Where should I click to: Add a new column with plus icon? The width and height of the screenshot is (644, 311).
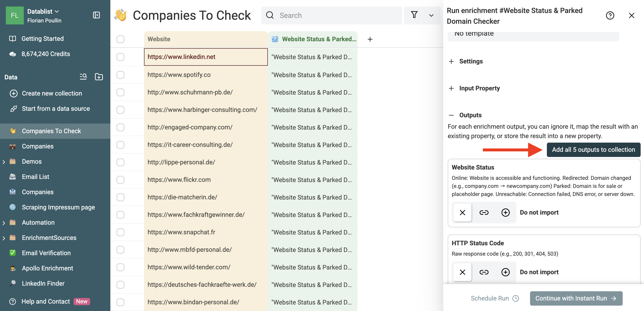click(370, 39)
